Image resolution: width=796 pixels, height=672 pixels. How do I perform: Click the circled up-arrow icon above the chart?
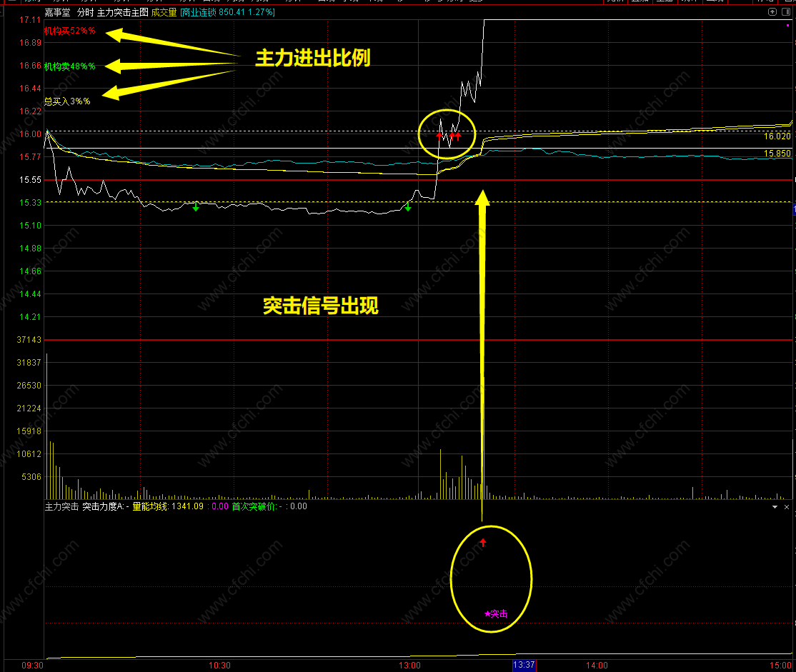tap(772, 11)
